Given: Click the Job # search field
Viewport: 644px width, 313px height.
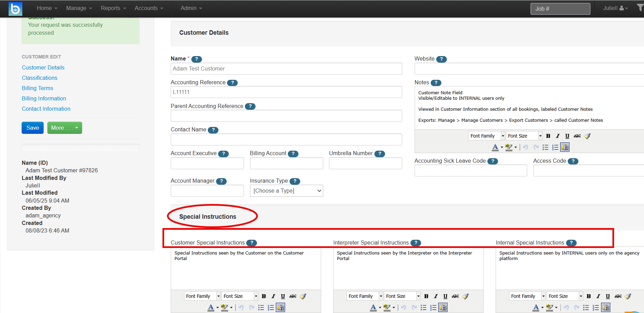Looking at the screenshot, I should point(560,9).
